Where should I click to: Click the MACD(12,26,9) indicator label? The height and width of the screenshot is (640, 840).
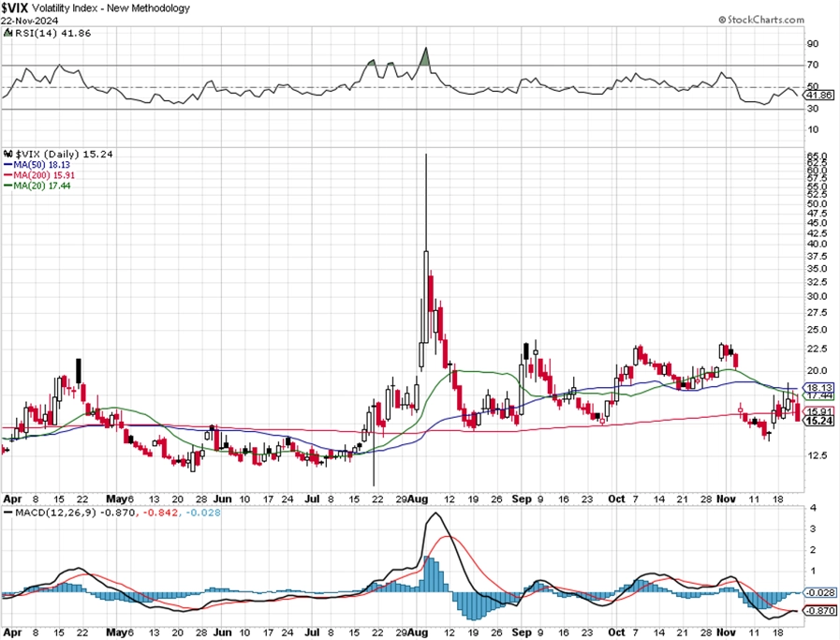[x=55, y=513]
